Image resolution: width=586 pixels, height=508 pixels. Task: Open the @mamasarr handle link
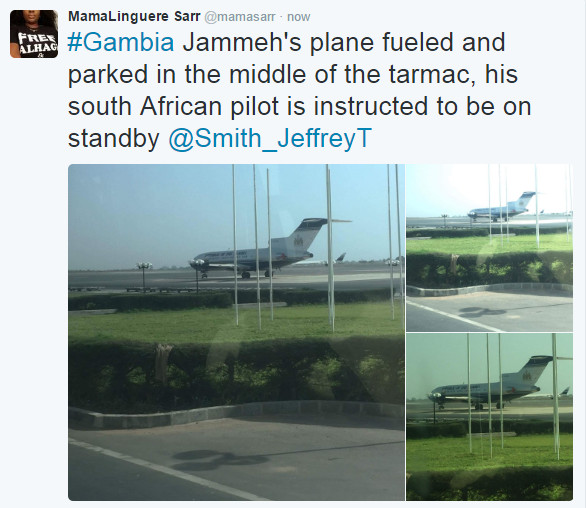[240, 17]
